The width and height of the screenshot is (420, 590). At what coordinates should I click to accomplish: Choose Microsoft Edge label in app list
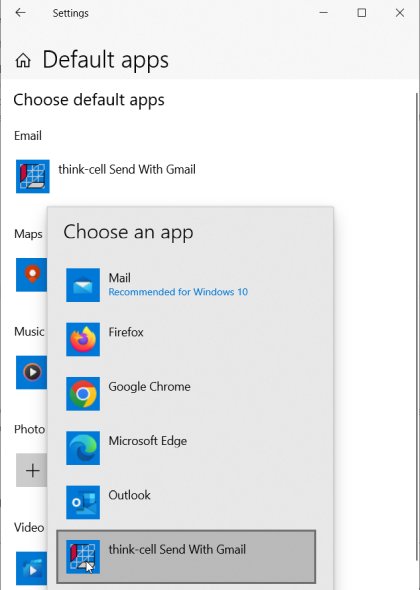tap(148, 441)
